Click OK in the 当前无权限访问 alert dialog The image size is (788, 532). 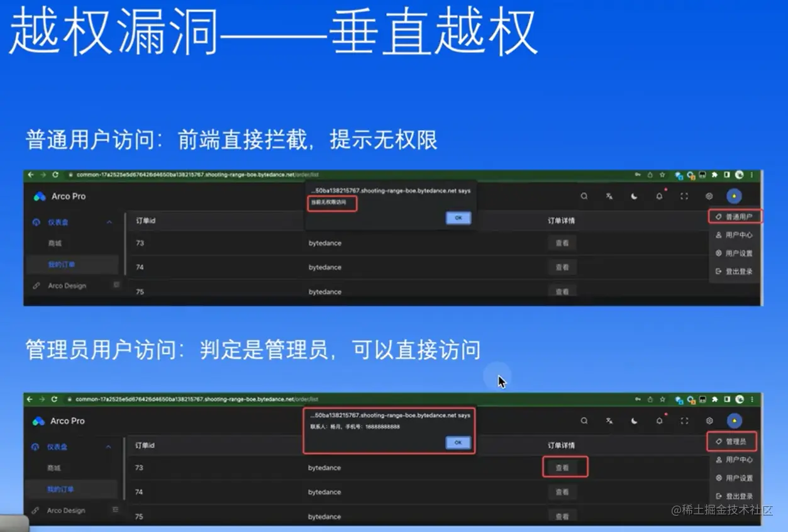[x=458, y=218]
